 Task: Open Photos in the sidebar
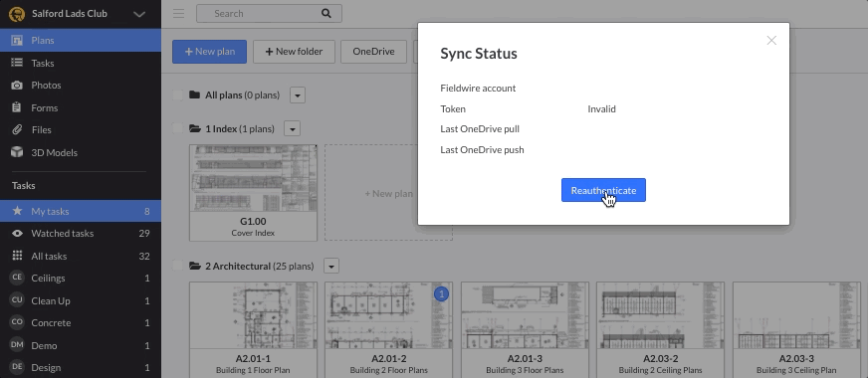81,86
